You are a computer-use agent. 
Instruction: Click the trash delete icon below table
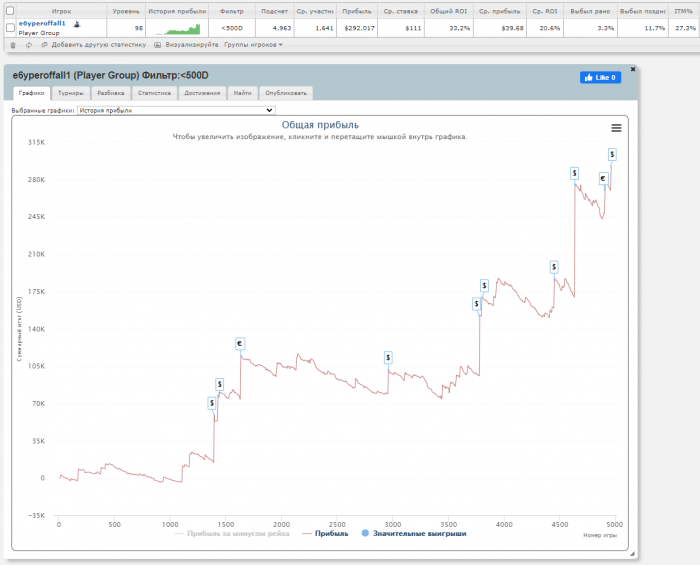point(12,45)
